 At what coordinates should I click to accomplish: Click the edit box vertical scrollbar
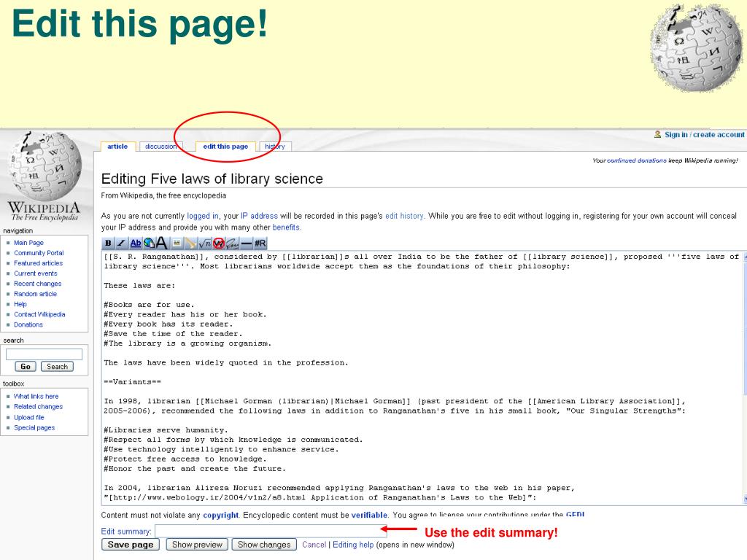point(745,377)
